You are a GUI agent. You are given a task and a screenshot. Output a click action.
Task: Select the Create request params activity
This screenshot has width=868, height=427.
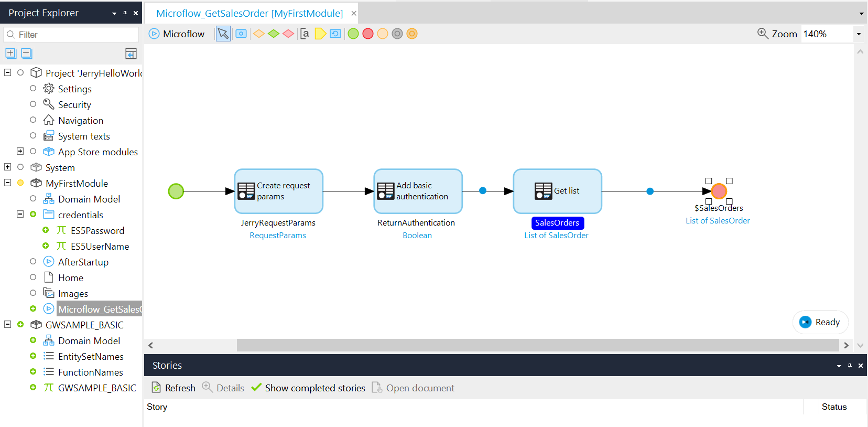point(279,191)
